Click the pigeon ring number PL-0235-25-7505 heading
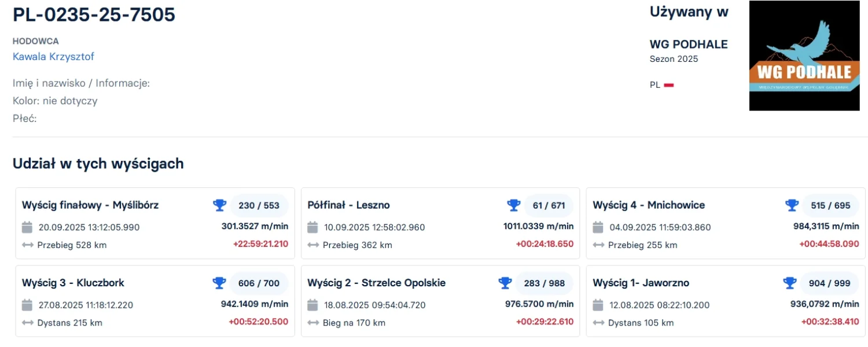Screen dimensions: 868x347 [x=94, y=15]
